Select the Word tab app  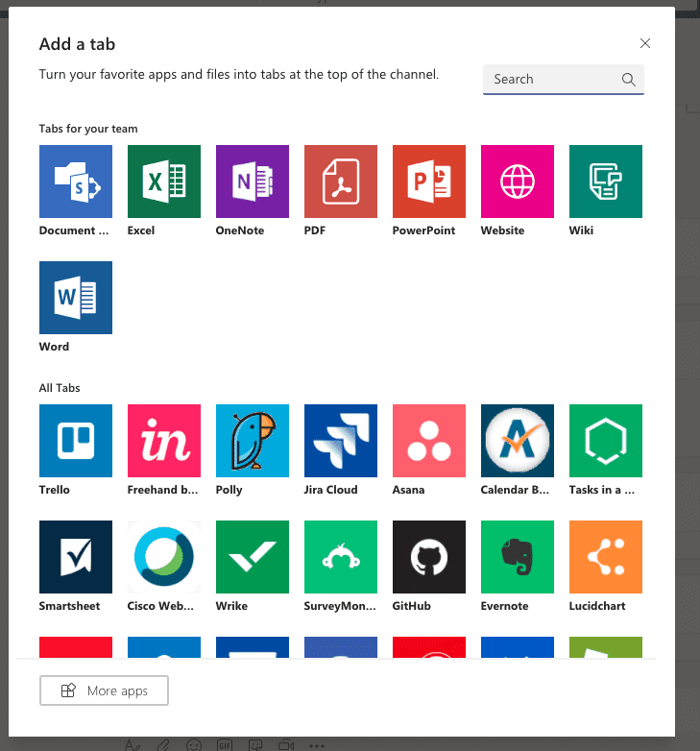pos(76,298)
